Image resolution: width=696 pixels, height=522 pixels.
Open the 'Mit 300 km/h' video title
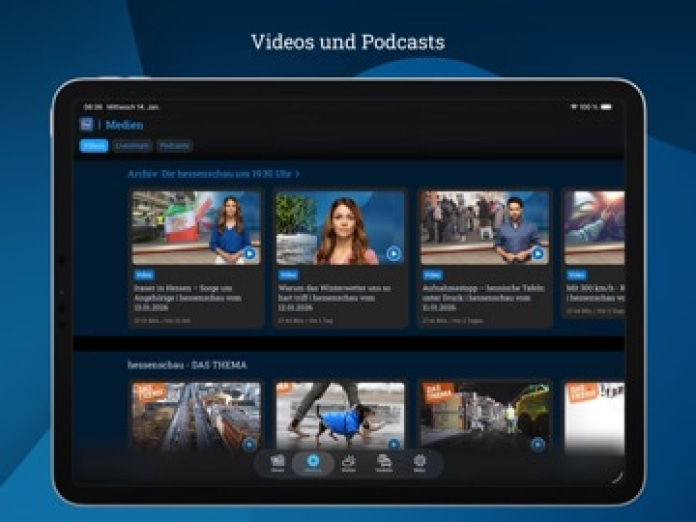[595, 293]
